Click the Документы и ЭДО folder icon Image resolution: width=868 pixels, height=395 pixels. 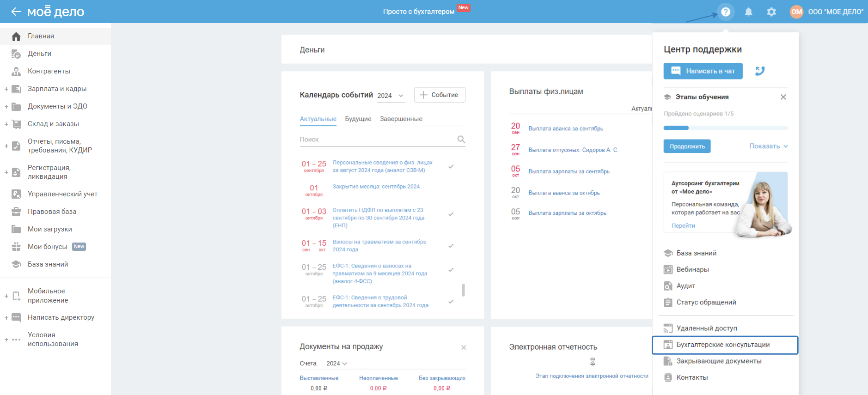(16, 107)
